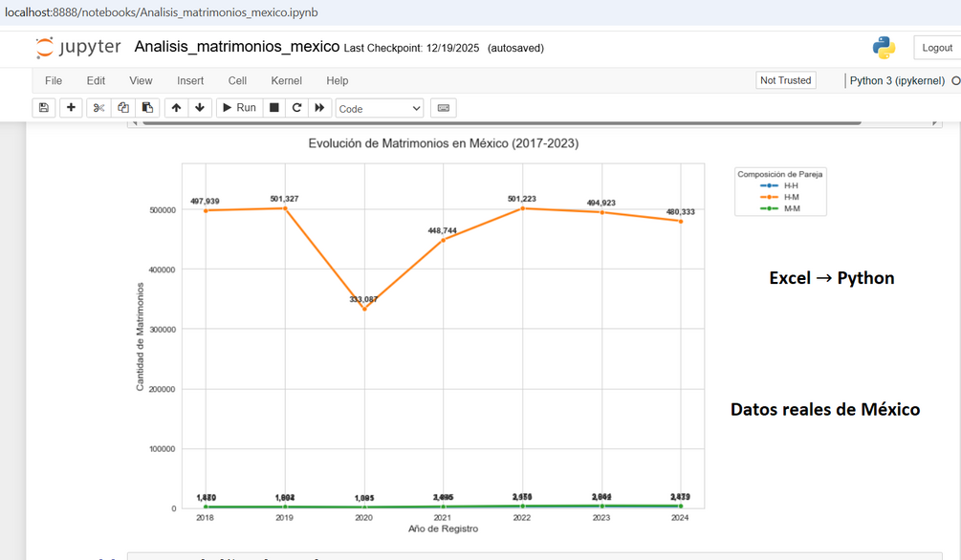961x560 pixels.
Task: Open the command palette keyboard icon
Action: tap(444, 108)
